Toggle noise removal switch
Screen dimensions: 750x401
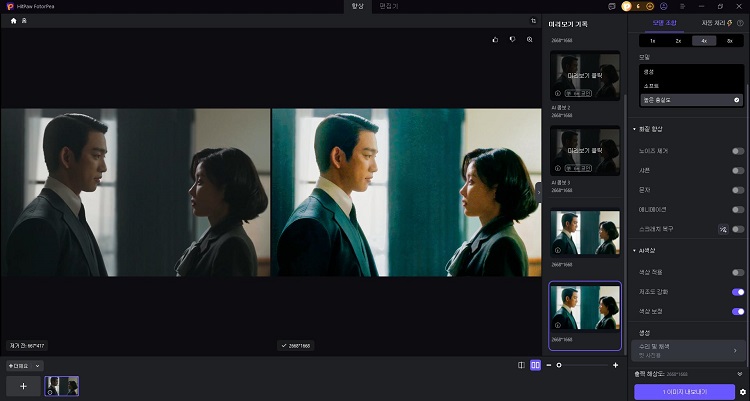(738, 151)
